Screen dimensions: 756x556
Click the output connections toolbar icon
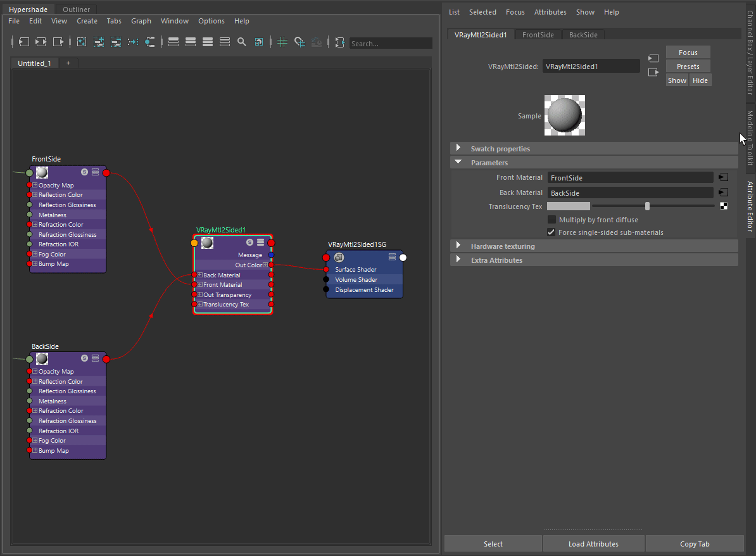tap(58, 42)
